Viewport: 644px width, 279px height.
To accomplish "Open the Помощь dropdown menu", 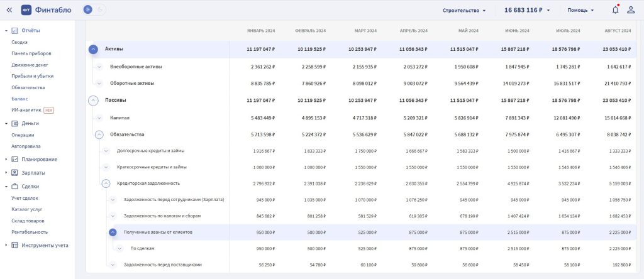I will (580, 10).
